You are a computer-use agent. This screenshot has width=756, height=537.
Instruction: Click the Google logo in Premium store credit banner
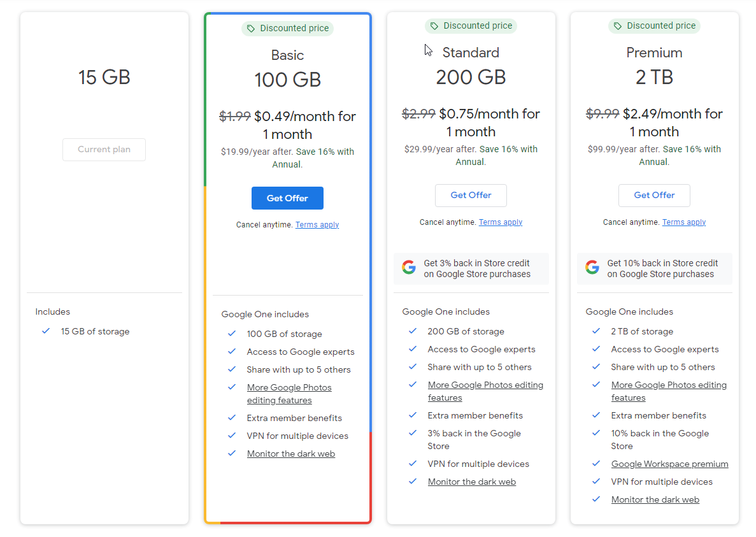[592, 267]
